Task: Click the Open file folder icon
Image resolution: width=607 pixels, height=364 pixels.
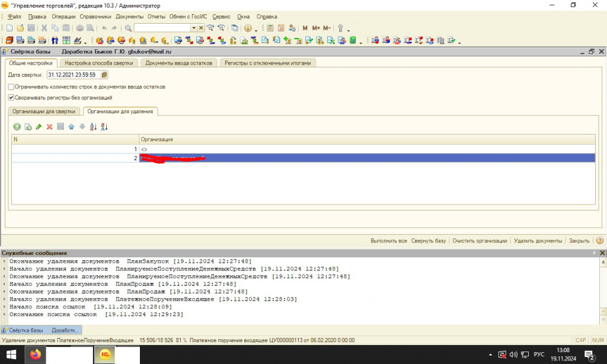Action: [20, 28]
